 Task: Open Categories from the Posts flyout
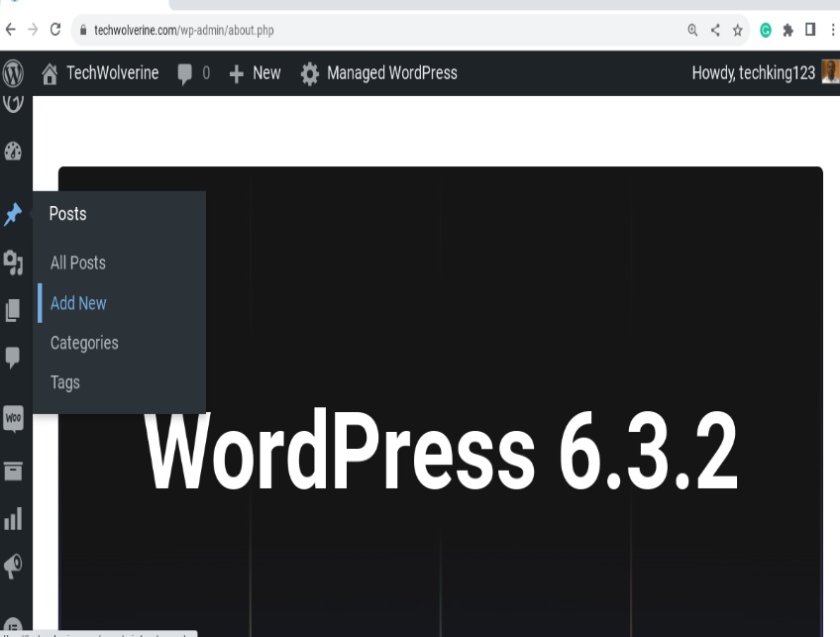tap(84, 343)
